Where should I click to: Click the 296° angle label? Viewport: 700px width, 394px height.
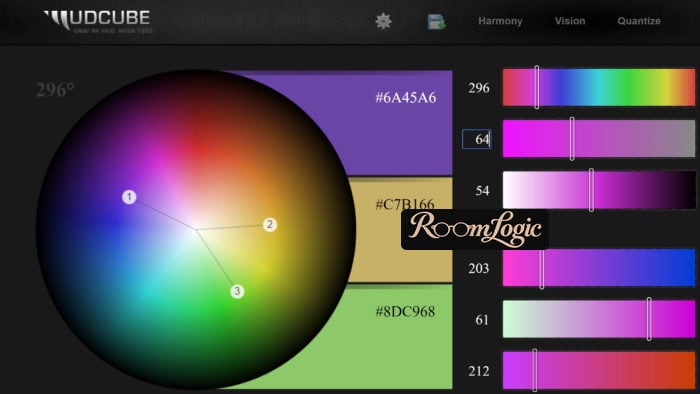tap(55, 90)
